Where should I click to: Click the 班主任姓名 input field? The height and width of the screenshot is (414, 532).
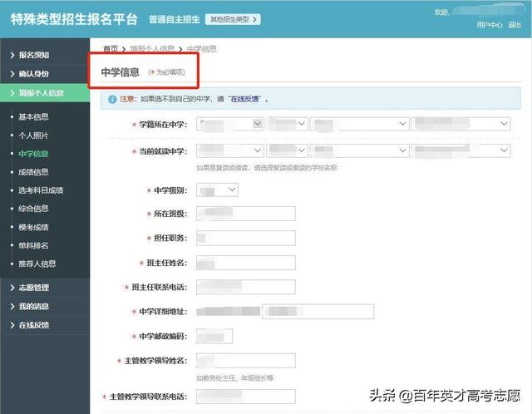[246, 263]
